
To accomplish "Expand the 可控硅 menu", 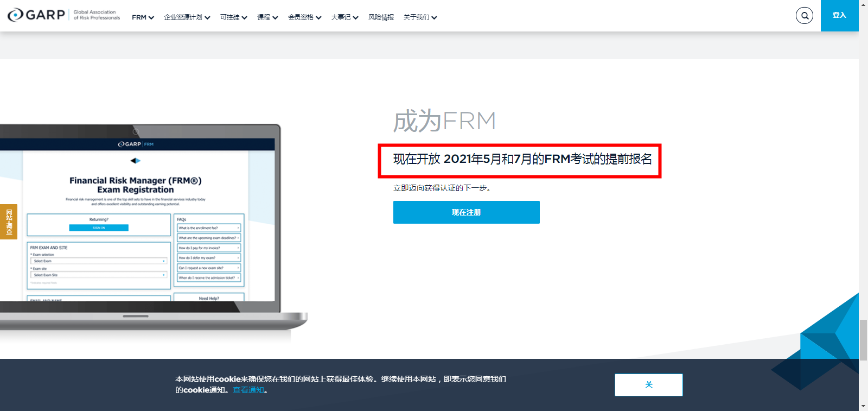I will 234,17.
